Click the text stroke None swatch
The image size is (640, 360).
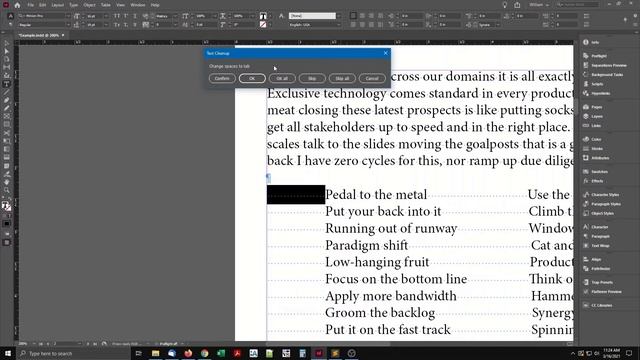263,25
